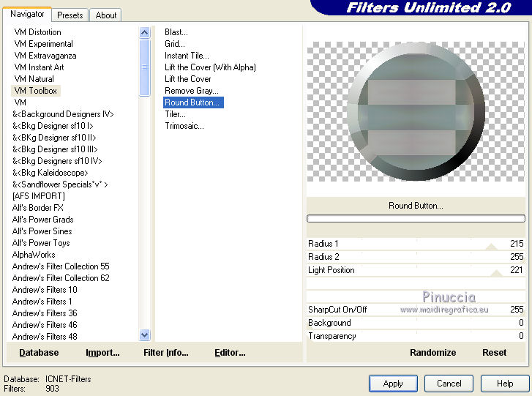
Task: Select Alf's Power Sines category
Action: (x=42, y=231)
